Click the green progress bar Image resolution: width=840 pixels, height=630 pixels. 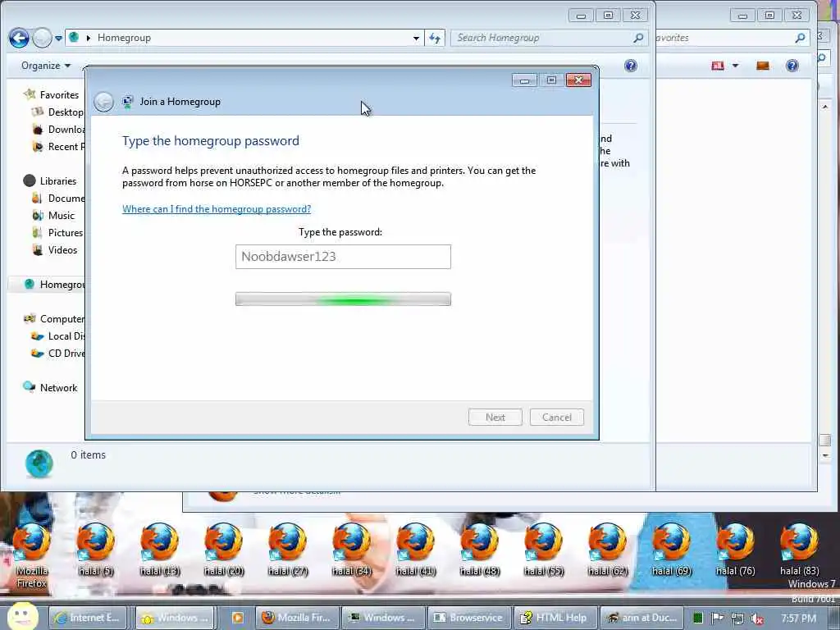(x=343, y=299)
